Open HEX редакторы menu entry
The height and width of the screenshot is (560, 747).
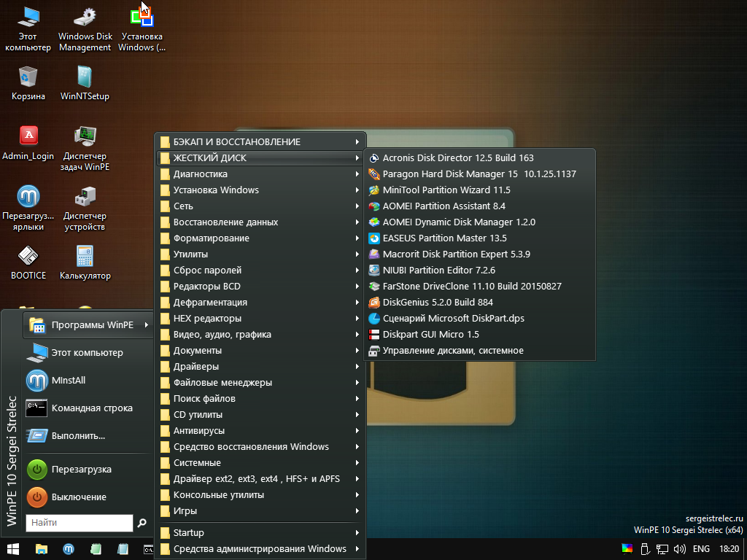pos(260,319)
